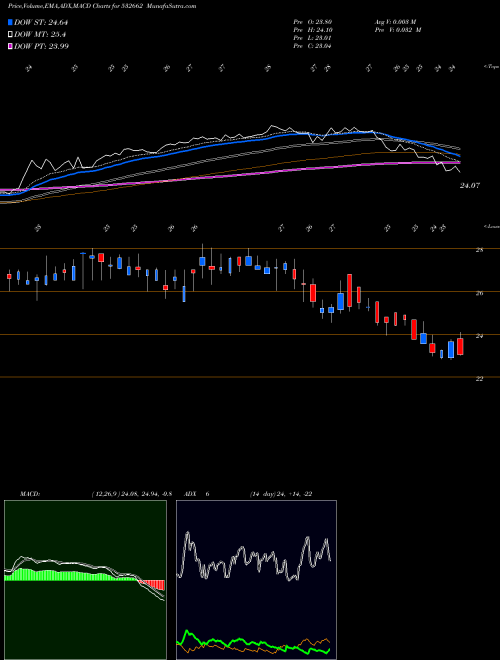Click the 24.07 last price label
The height and width of the screenshot is (660, 500).
tap(469, 186)
